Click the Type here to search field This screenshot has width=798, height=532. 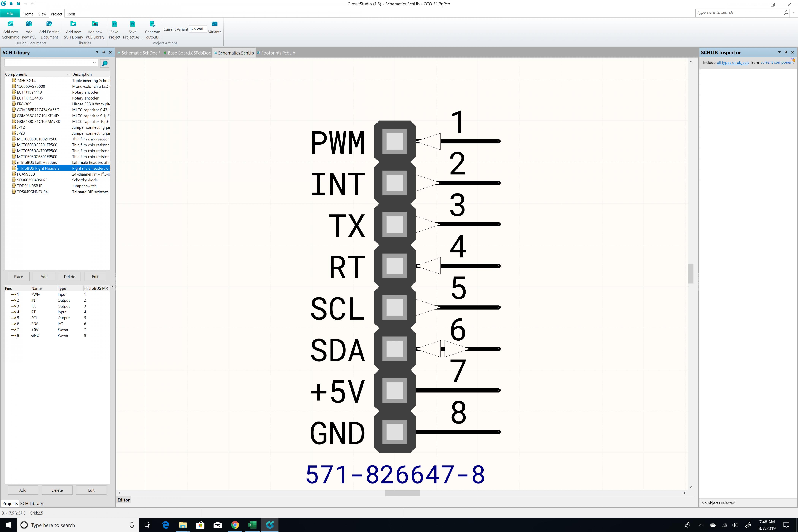739,13
